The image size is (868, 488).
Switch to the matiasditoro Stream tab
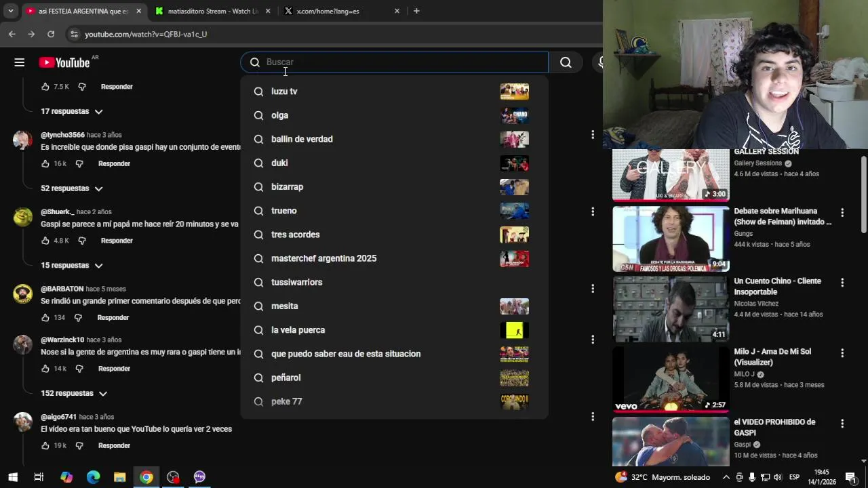click(213, 11)
